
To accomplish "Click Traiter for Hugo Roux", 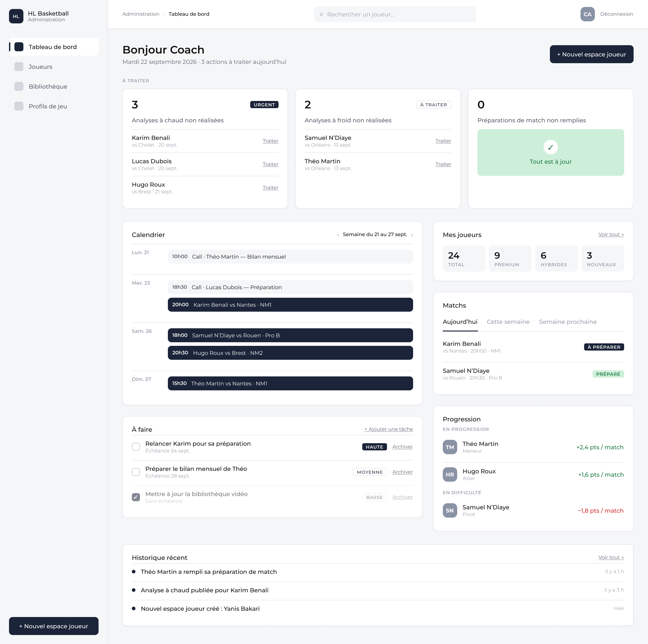I will (x=270, y=188).
